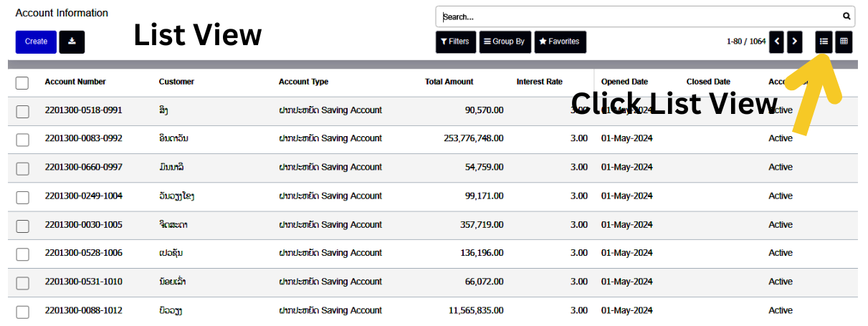Open the Group By dropdown

coord(505,42)
